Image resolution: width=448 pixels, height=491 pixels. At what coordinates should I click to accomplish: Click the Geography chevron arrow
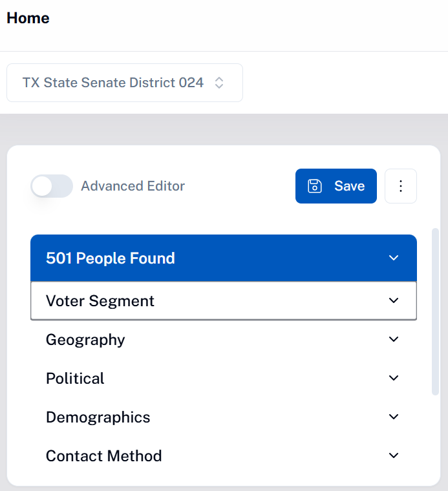tap(394, 339)
